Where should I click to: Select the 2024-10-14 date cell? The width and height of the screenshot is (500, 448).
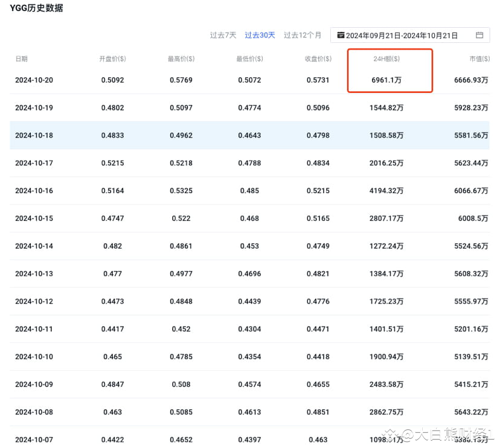pos(34,246)
